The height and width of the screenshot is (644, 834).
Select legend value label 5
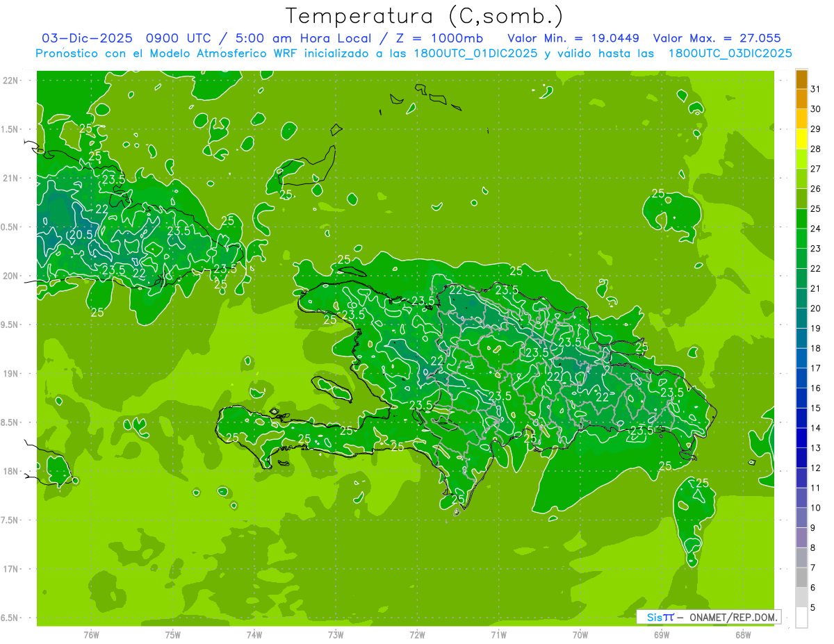coord(812,608)
